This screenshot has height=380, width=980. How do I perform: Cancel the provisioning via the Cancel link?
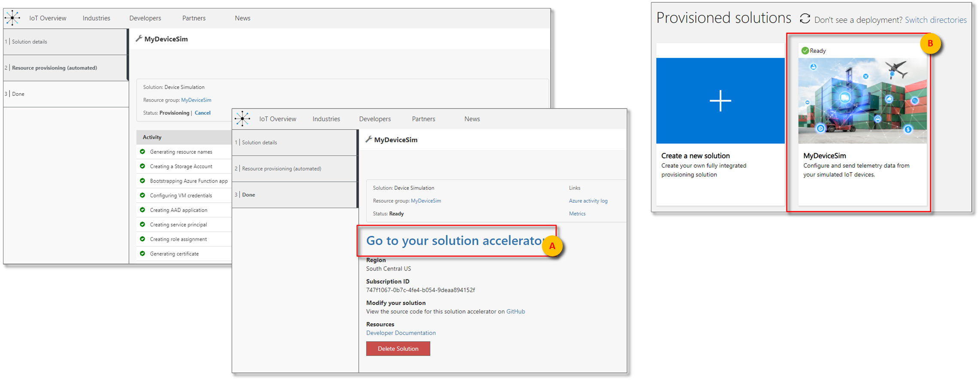203,113
